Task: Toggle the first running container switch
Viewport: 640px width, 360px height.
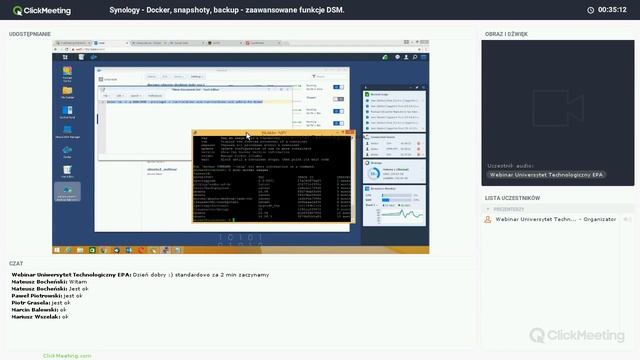Action: (338, 87)
